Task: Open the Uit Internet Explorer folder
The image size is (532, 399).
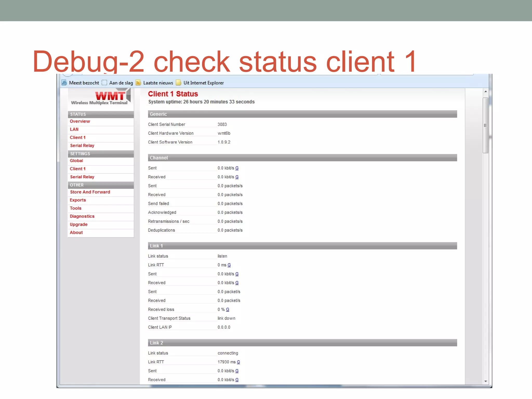Action: 200,83
